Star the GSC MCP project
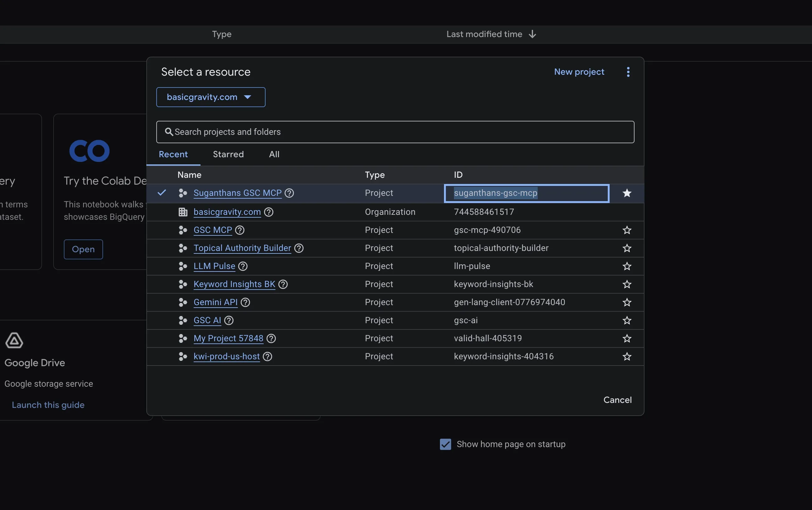Image resolution: width=812 pixels, height=510 pixels. [627, 230]
